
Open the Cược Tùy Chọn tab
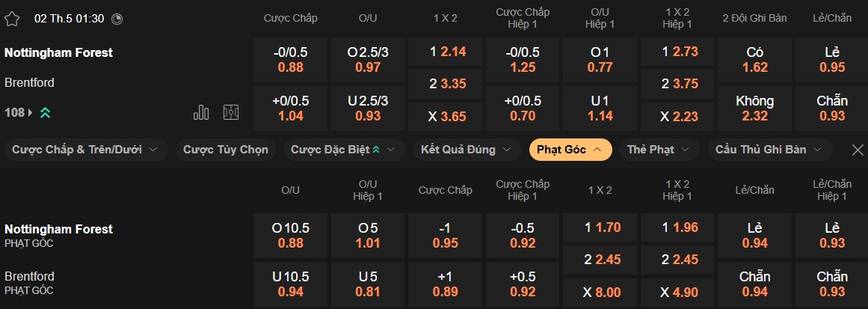click(x=226, y=150)
